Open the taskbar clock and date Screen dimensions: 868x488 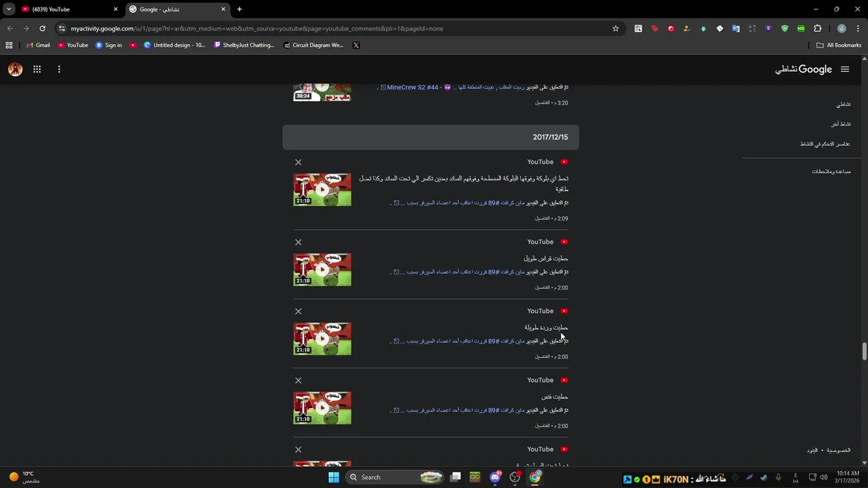(848, 477)
